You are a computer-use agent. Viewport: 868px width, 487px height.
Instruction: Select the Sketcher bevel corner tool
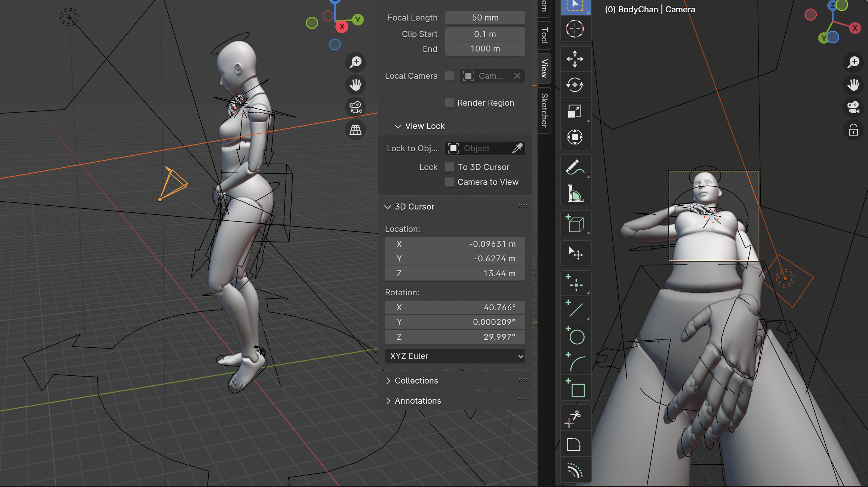[x=575, y=444]
